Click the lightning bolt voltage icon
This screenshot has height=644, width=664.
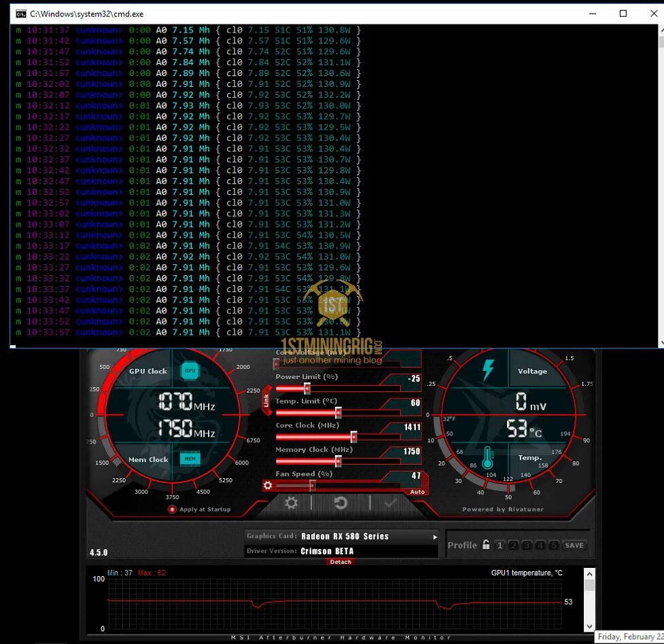[x=488, y=370]
